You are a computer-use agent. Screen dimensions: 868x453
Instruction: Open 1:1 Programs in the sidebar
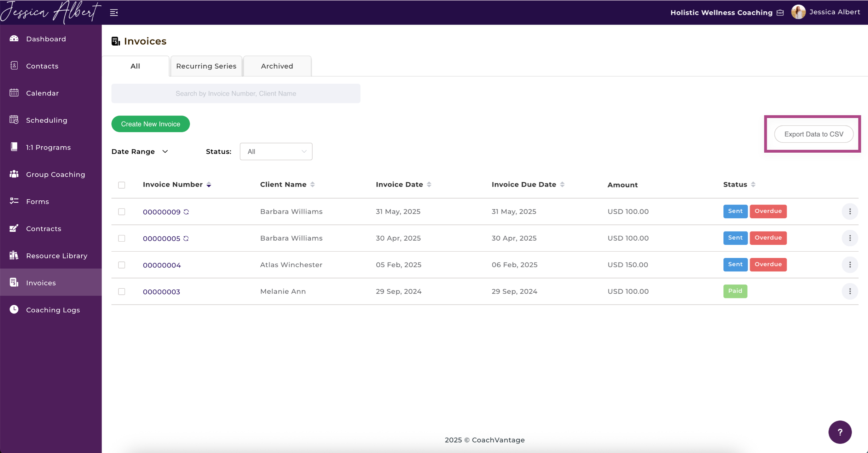pos(51,147)
